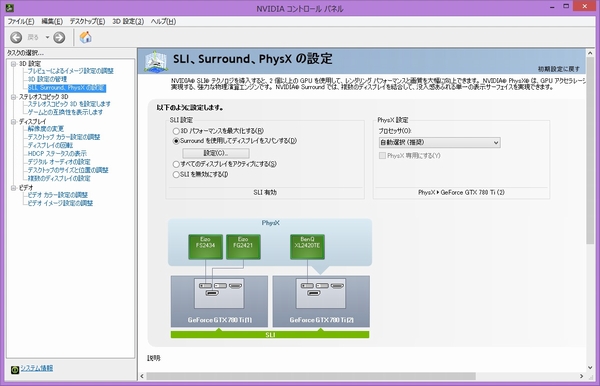This screenshot has height=386, width=600.
Task: Open the back history dropdown arrow
Action: click(x=47, y=37)
